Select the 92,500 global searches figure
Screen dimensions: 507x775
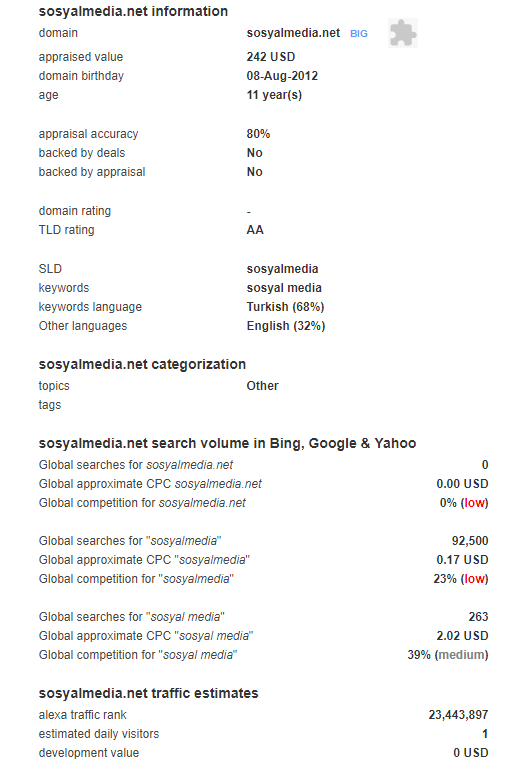click(469, 541)
